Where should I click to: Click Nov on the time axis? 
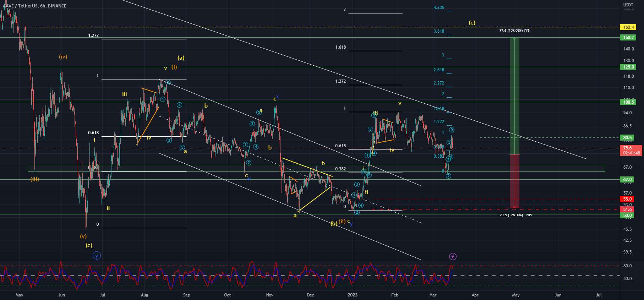(x=270, y=295)
